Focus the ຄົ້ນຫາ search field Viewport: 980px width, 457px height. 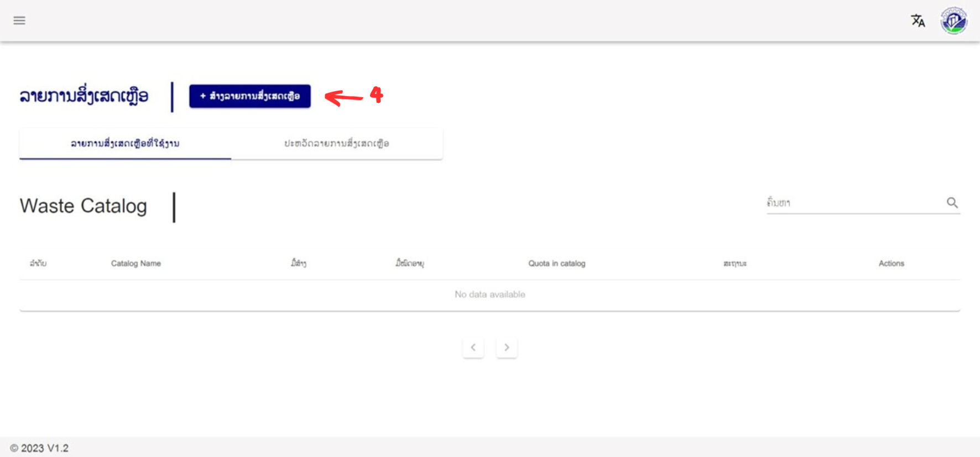(x=852, y=203)
